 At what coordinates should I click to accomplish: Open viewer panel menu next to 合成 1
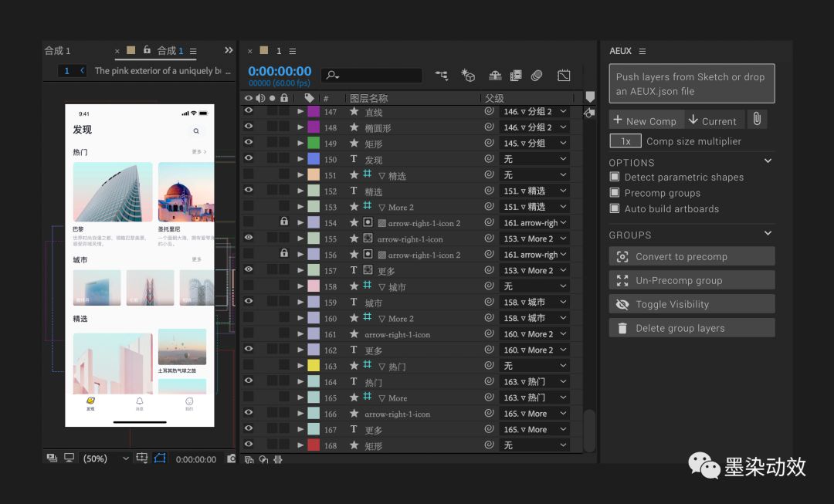pyautogui.click(x=193, y=51)
